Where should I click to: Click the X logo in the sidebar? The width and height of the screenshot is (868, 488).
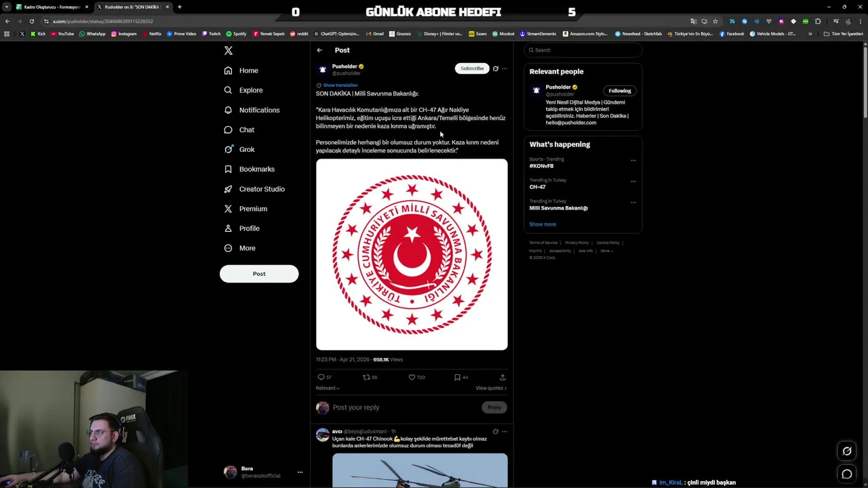click(229, 51)
